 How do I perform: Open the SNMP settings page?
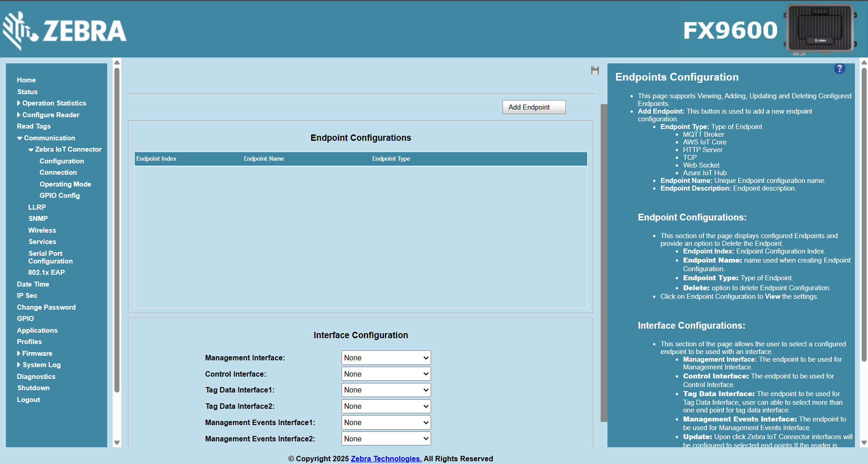(38, 219)
